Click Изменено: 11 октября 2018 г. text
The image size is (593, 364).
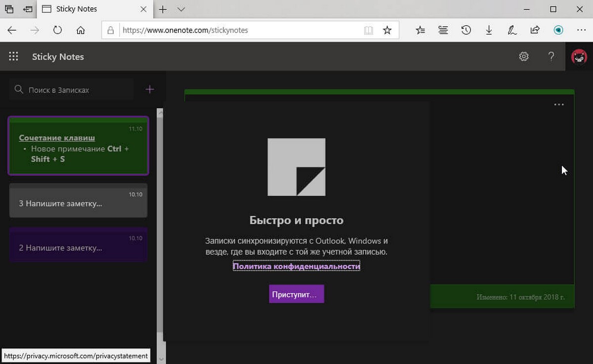(521, 297)
